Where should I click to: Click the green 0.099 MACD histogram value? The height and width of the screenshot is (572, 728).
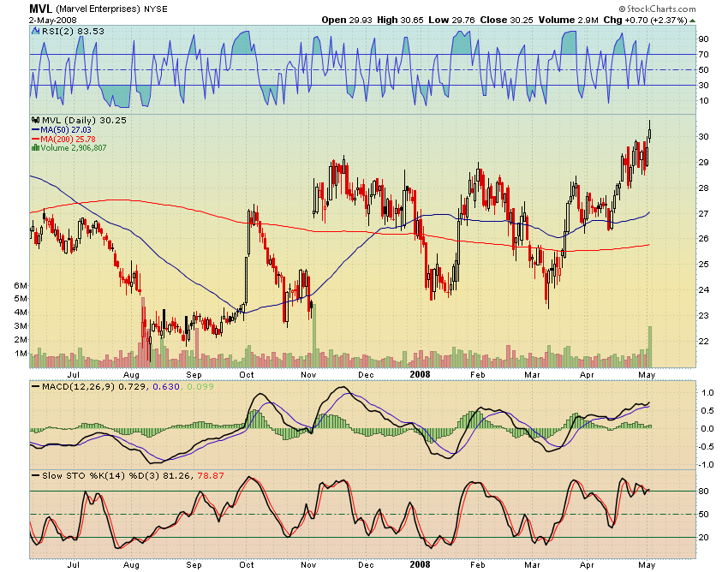coord(200,387)
